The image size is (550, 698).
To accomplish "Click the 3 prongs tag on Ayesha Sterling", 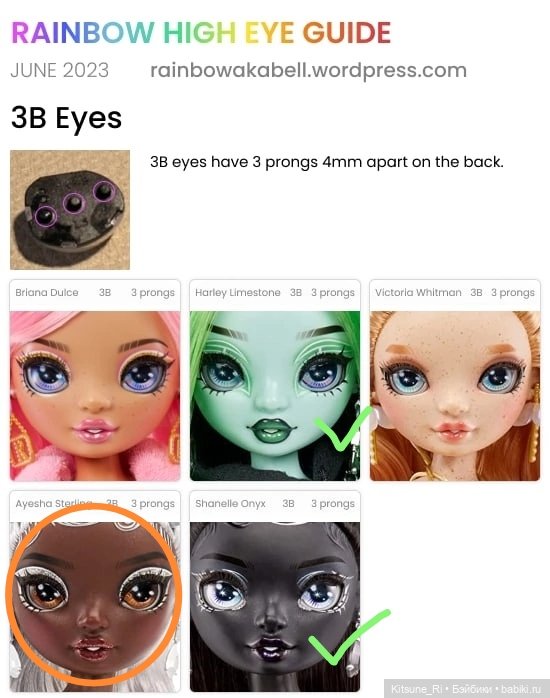I will click(153, 504).
